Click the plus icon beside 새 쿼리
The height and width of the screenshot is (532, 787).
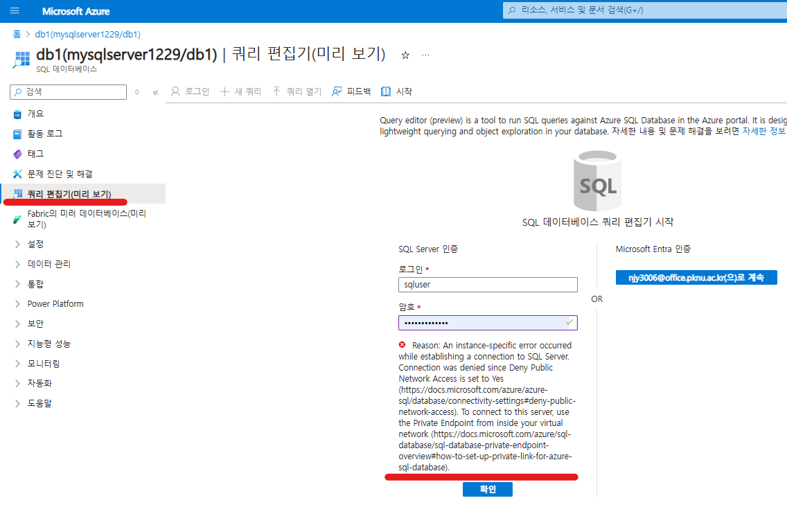pyautogui.click(x=224, y=91)
